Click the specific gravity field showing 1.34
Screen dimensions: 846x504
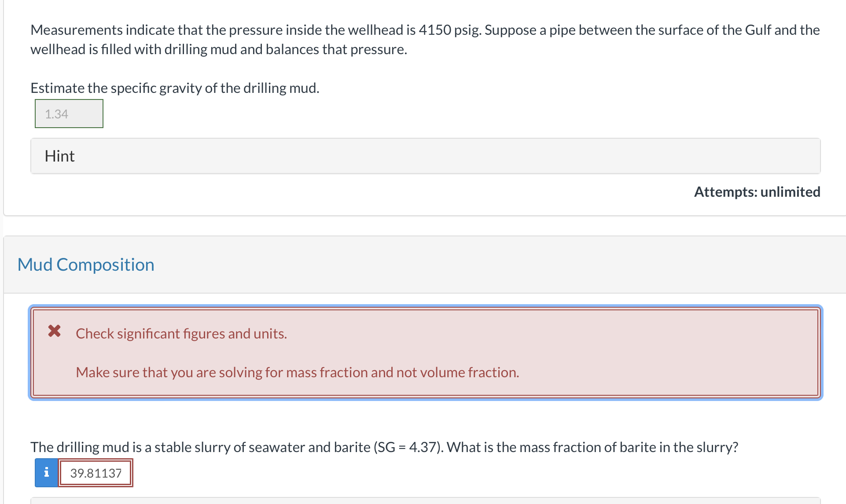click(x=69, y=114)
